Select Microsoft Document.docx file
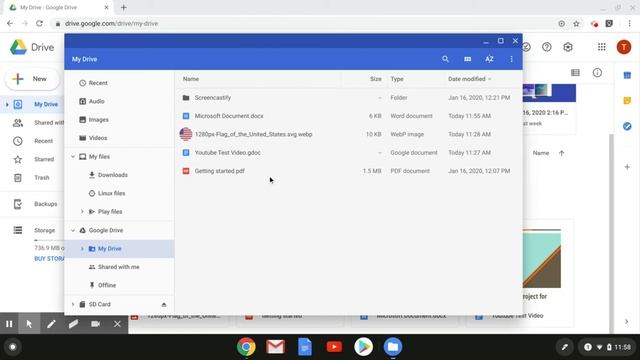This screenshot has width=640, height=360. tap(349, 116)
